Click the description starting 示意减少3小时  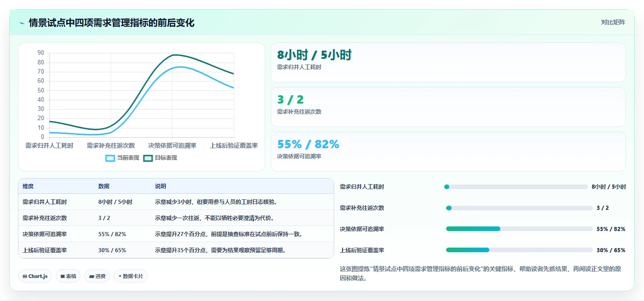pos(216,202)
